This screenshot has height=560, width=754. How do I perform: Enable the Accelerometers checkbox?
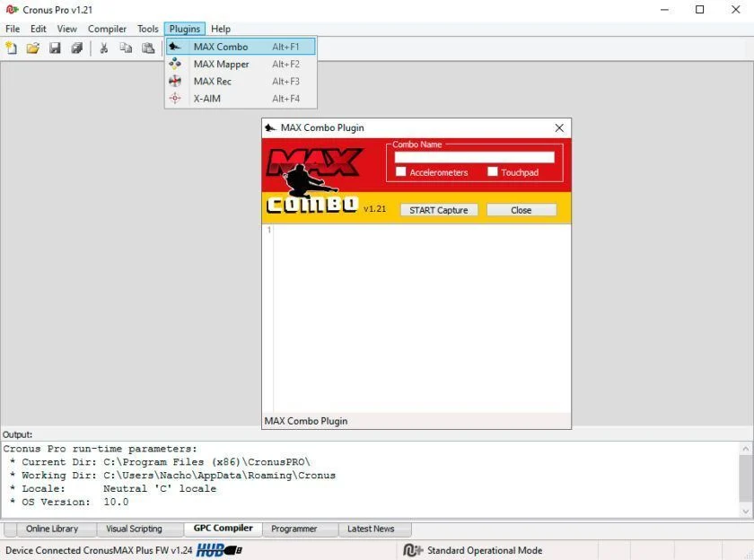click(x=400, y=171)
